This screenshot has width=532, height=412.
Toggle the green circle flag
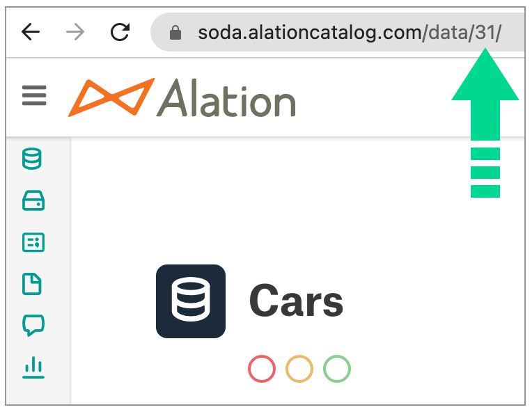click(x=337, y=369)
